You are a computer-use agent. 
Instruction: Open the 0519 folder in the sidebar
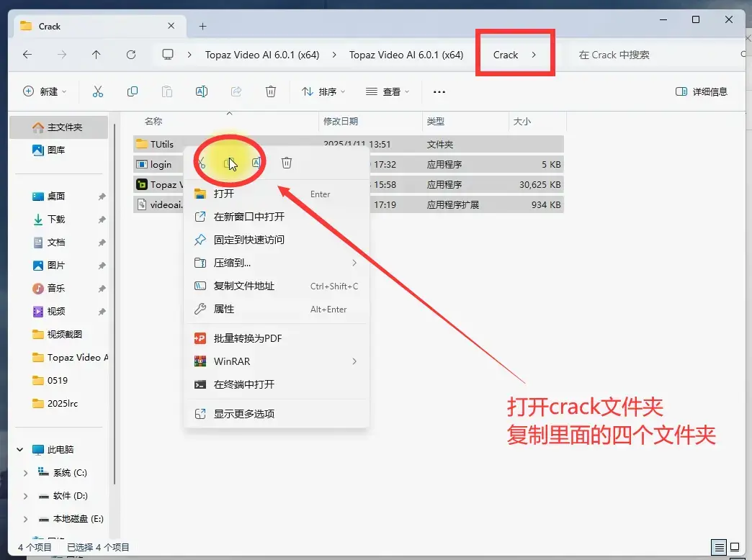point(58,380)
